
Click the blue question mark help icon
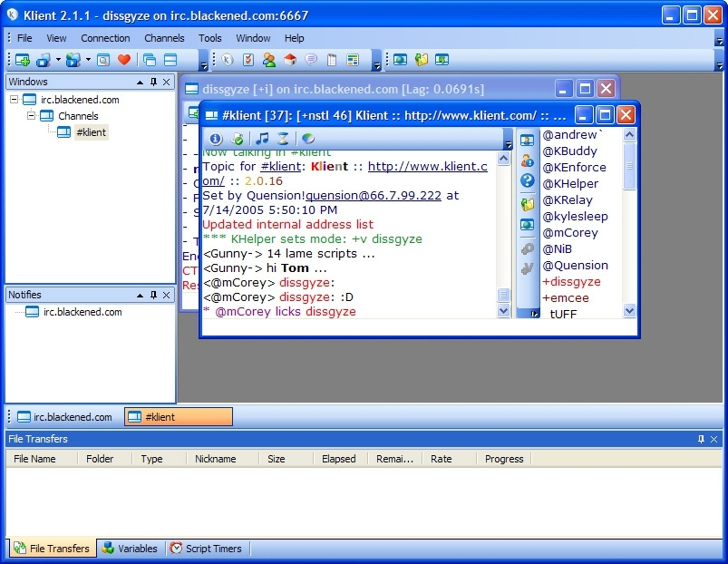pyautogui.click(x=527, y=180)
